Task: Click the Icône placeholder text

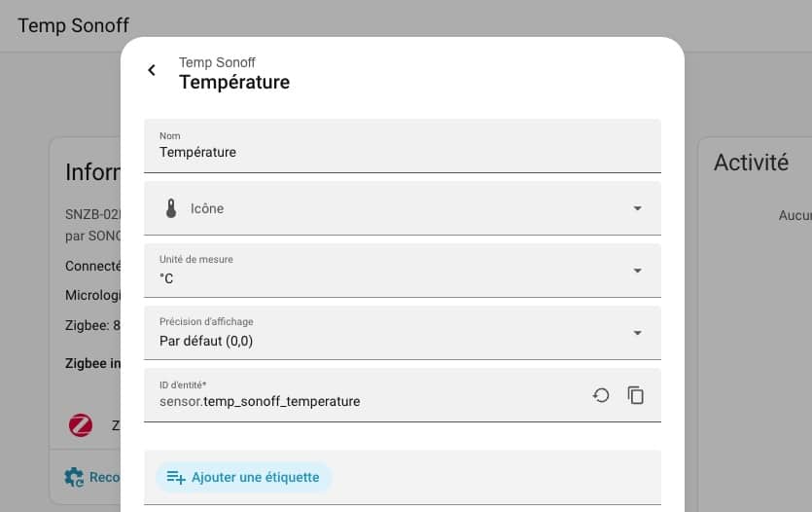Action: pyautogui.click(x=207, y=208)
